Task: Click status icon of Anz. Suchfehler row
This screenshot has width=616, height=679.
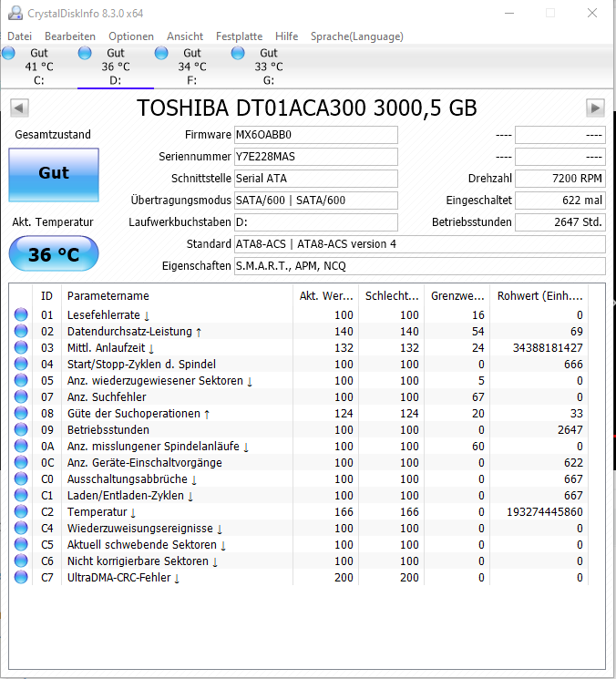Action: click(x=21, y=396)
